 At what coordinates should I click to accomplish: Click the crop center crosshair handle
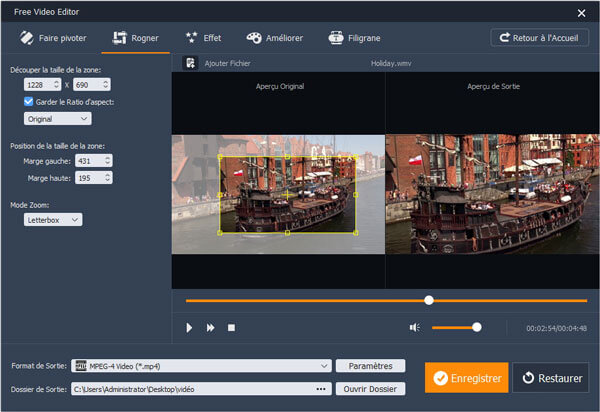tap(287, 194)
